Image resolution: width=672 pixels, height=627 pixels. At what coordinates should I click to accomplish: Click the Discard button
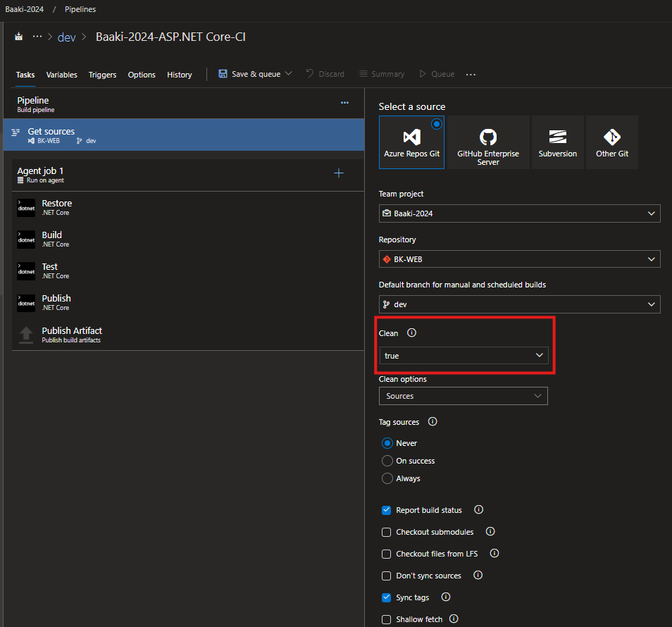coord(325,74)
